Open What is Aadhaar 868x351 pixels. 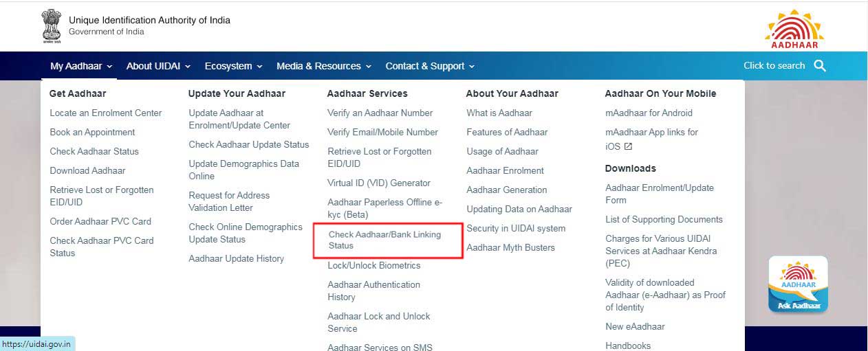click(x=499, y=113)
